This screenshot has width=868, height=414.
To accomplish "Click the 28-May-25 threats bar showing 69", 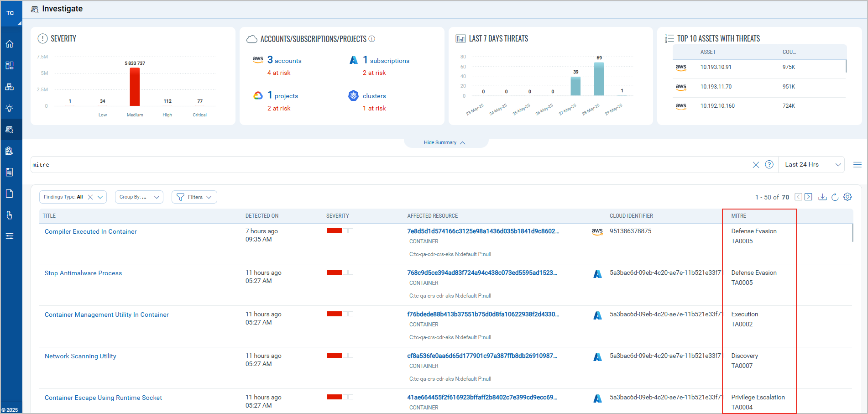I will click(x=599, y=79).
